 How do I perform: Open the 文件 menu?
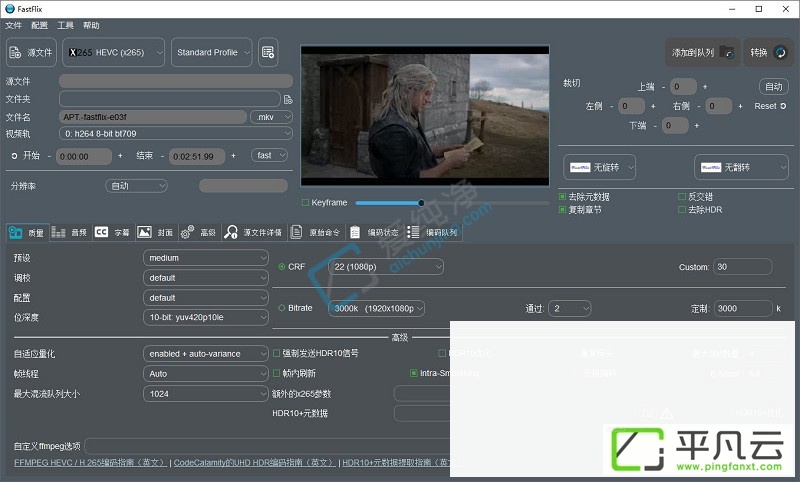click(x=13, y=26)
